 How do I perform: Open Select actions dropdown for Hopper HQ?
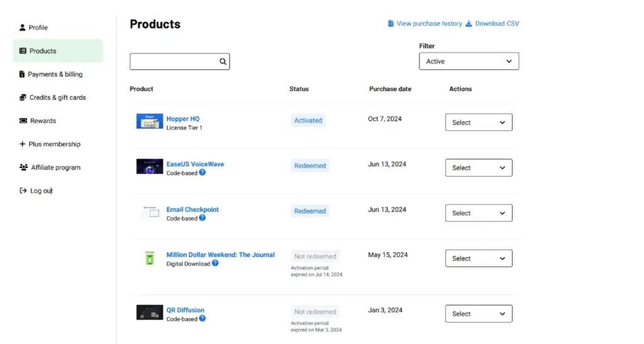pyautogui.click(x=479, y=123)
